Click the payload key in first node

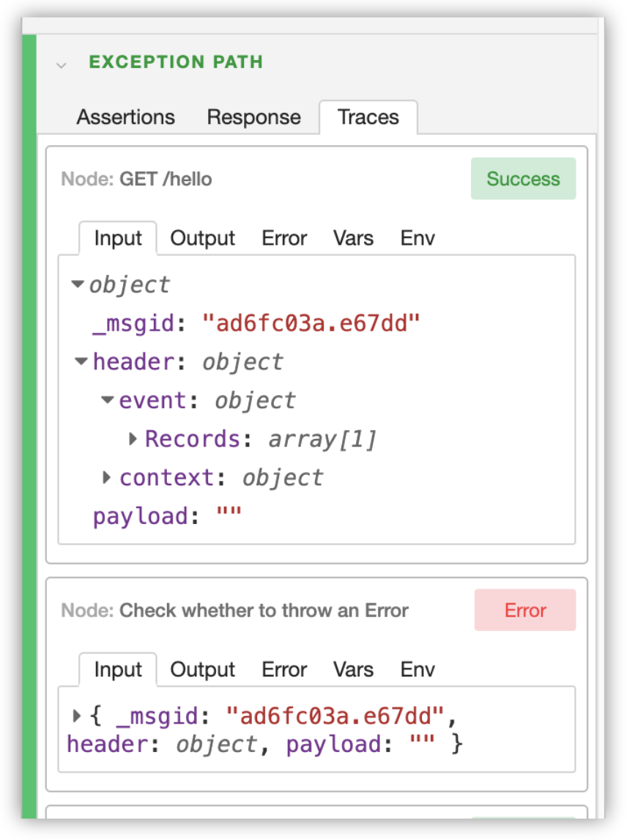141,517
